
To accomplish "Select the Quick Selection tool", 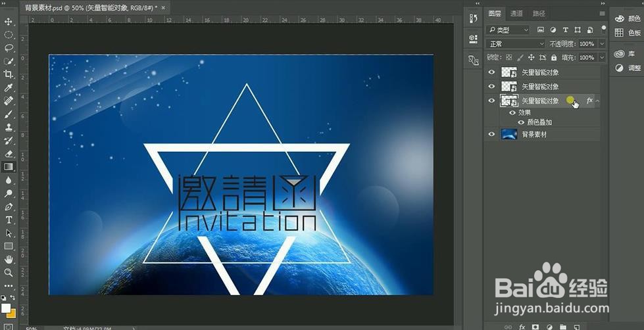I will 8,61.
